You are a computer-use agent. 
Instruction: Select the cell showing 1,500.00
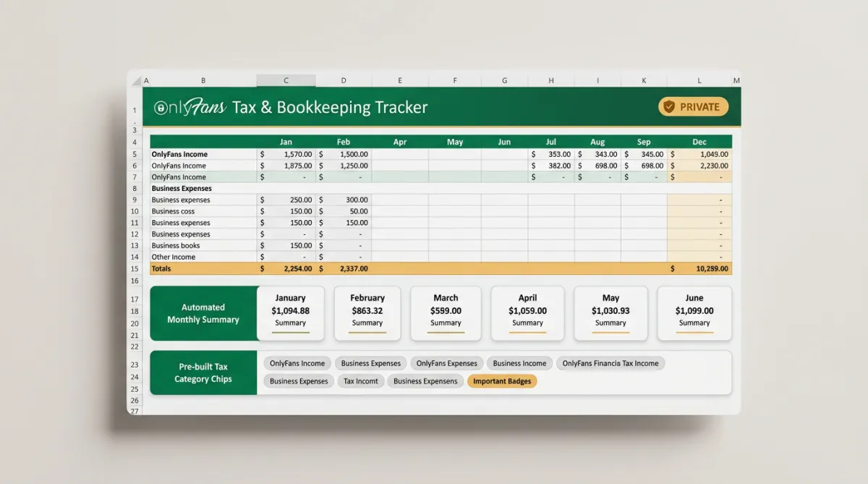[344, 154]
